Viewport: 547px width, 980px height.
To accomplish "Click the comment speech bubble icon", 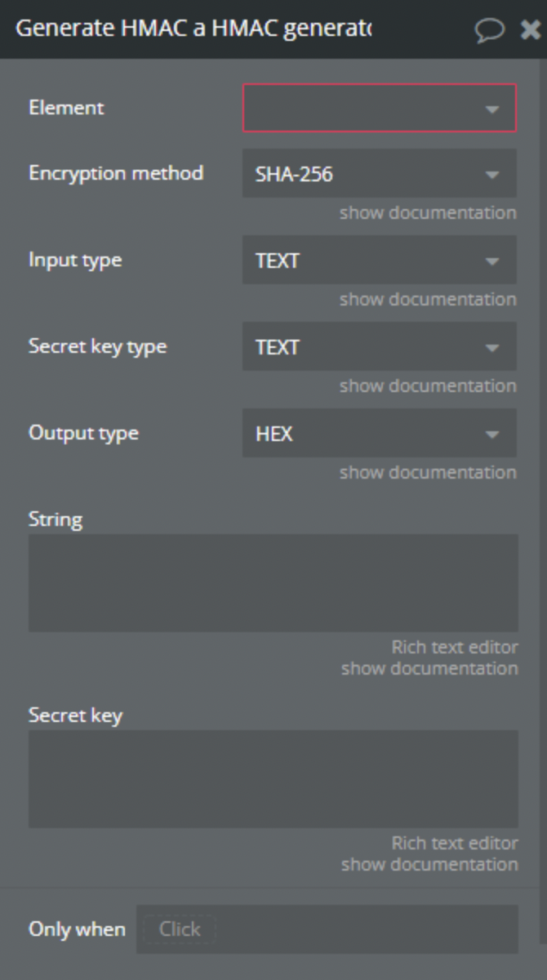I will [x=489, y=30].
